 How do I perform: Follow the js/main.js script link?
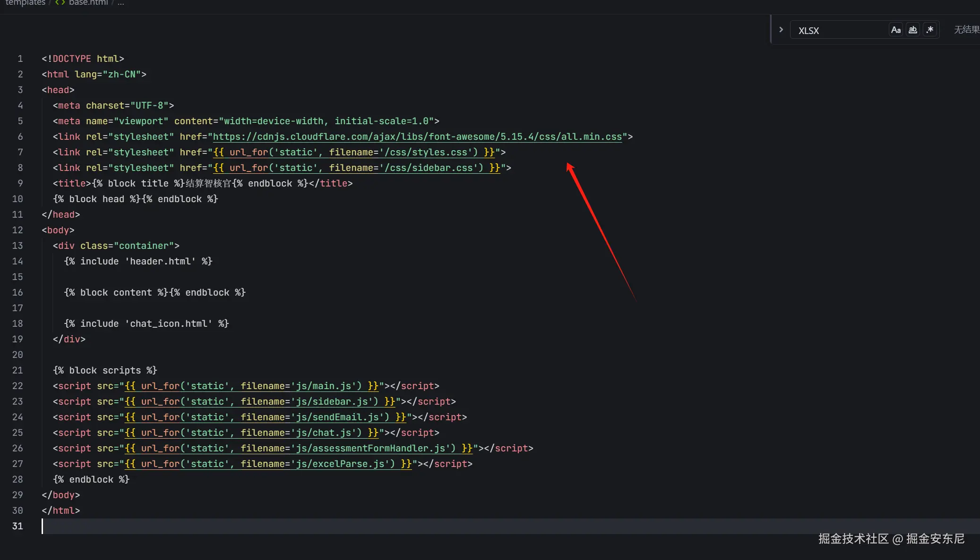pyautogui.click(x=251, y=386)
